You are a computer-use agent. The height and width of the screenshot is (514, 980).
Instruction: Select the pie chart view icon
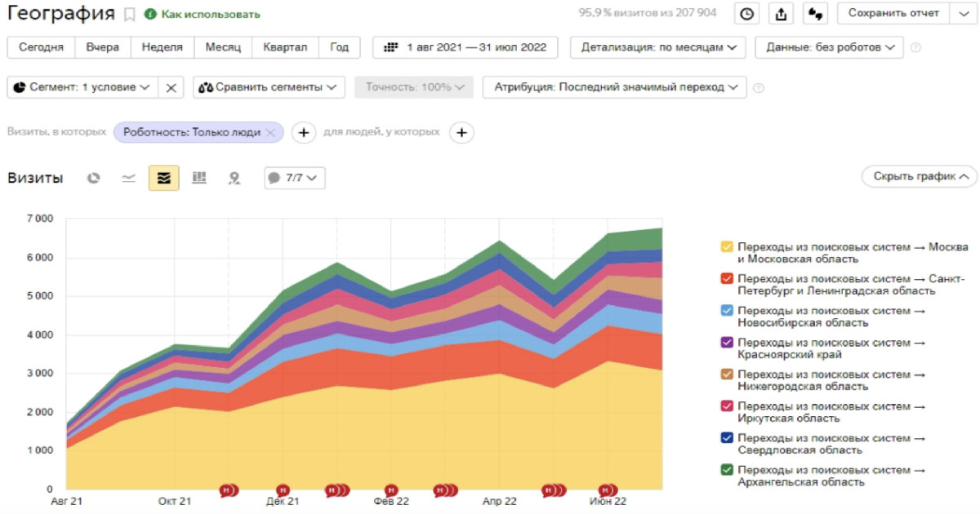[x=94, y=178]
